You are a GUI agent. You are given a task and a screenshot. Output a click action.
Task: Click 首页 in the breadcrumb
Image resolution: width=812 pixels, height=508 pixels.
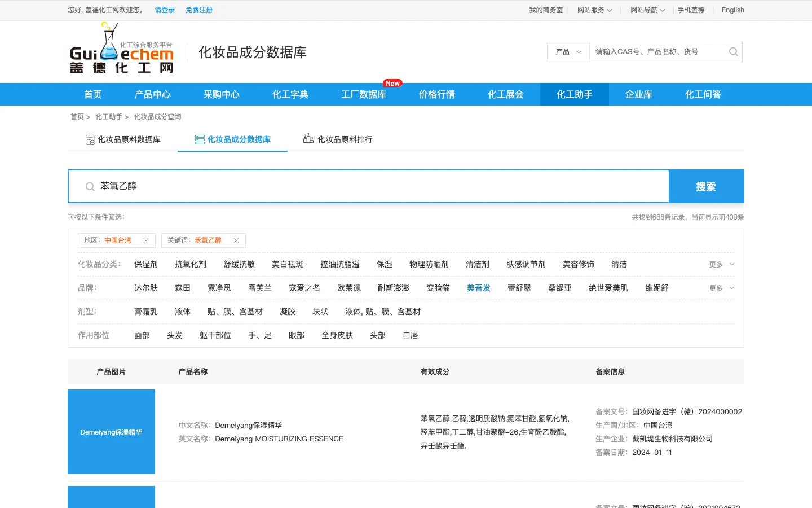(x=77, y=117)
